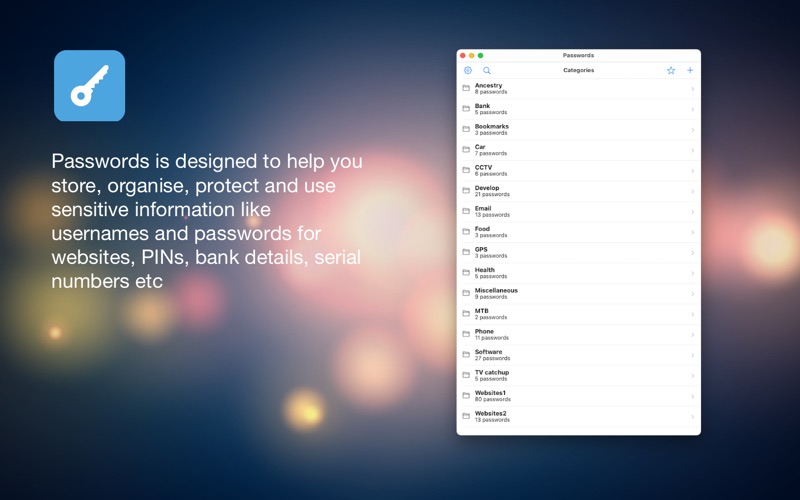Click the '21 passwords' count text
The height and width of the screenshot is (500, 800).
492,194
